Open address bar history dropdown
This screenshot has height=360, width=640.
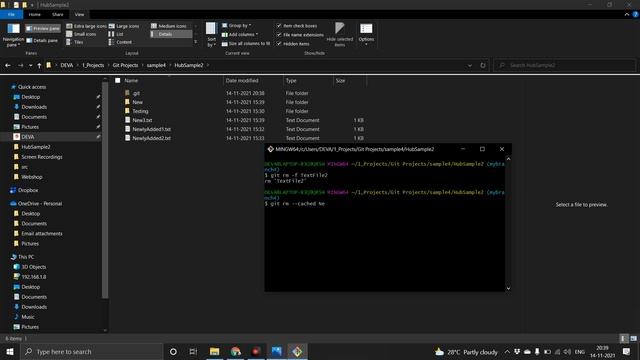point(470,65)
